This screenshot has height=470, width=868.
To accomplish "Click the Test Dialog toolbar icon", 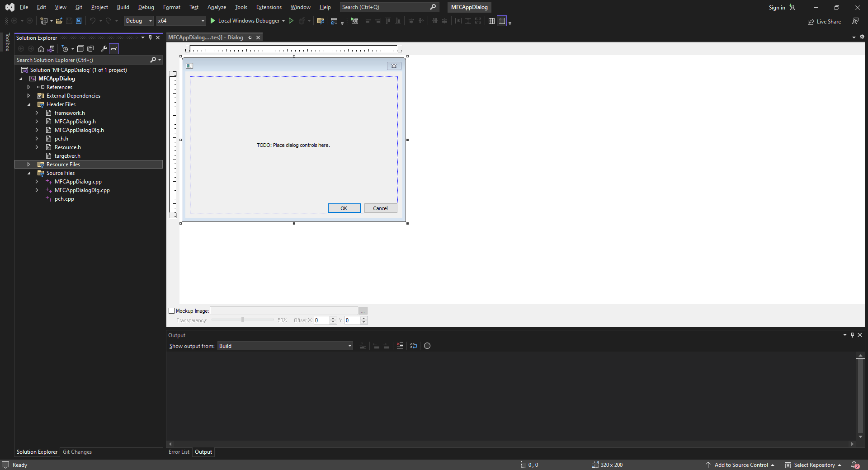I will 354,21.
